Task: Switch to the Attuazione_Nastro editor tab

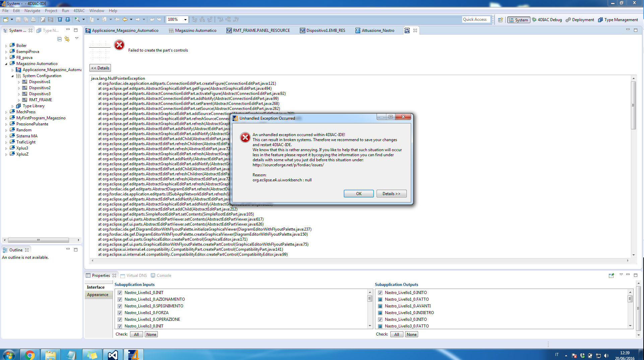Action: click(375, 31)
